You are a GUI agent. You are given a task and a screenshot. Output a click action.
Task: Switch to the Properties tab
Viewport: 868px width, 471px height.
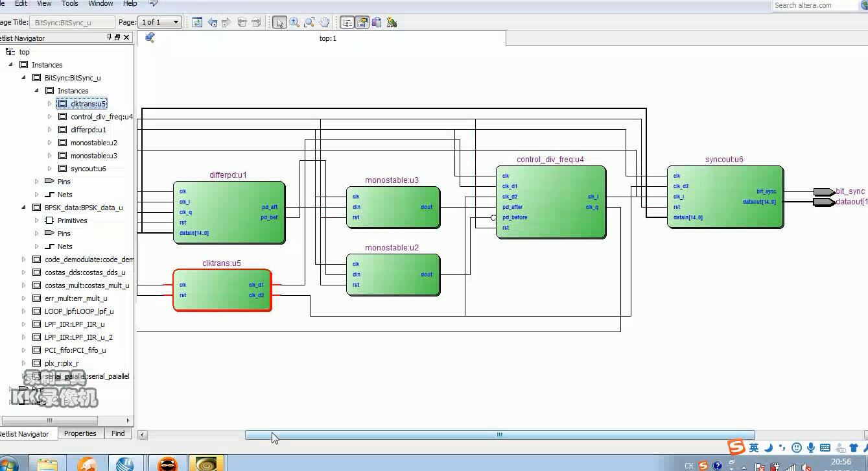pyautogui.click(x=80, y=433)
